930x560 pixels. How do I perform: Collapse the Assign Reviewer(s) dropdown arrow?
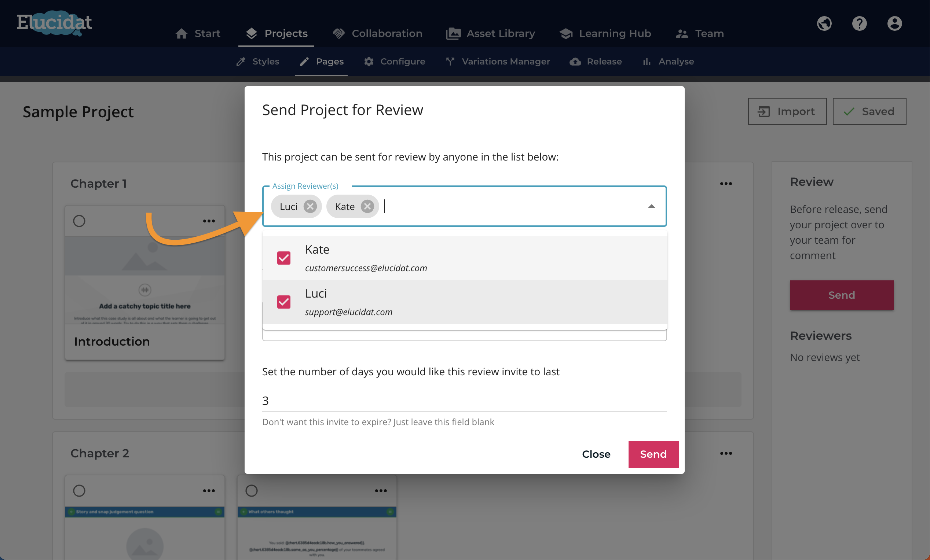click(x=651, y=206)
